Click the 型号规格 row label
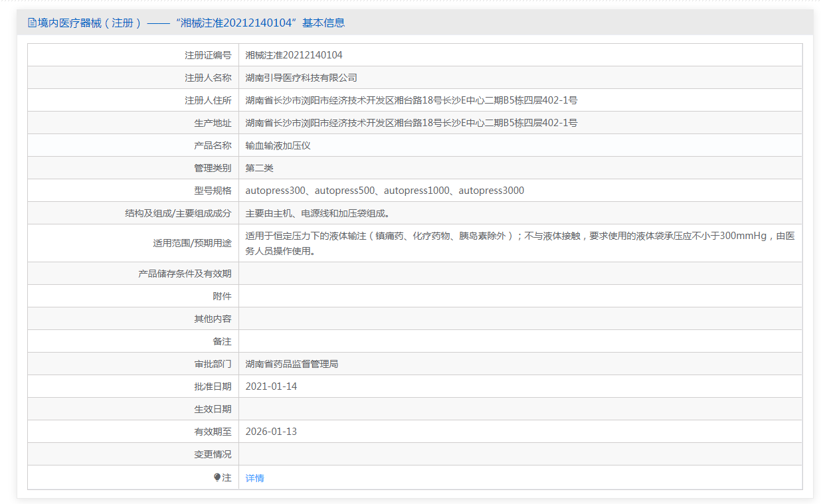Image resolution: width=821 pixels, height=504 pixels. tap(213, 191)
